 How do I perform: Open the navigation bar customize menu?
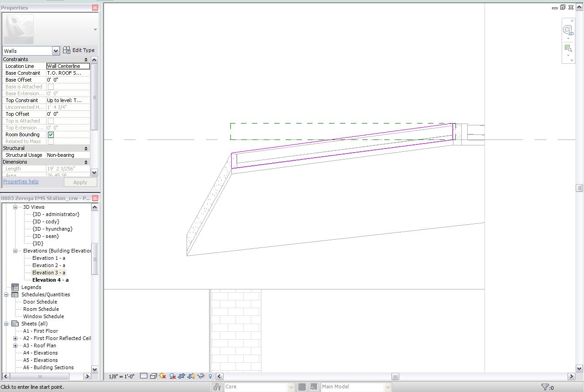(572, 60)
